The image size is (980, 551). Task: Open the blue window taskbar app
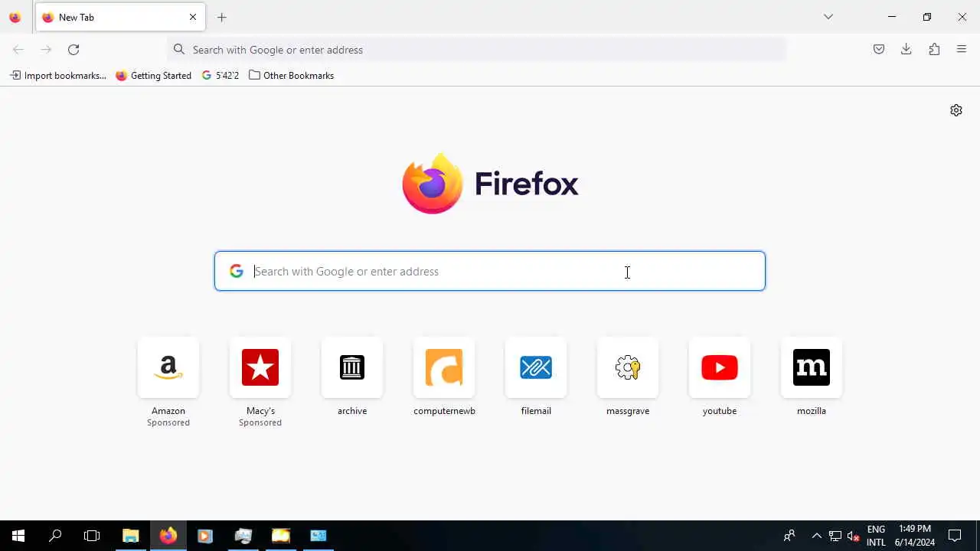click(x=318, y=536)
